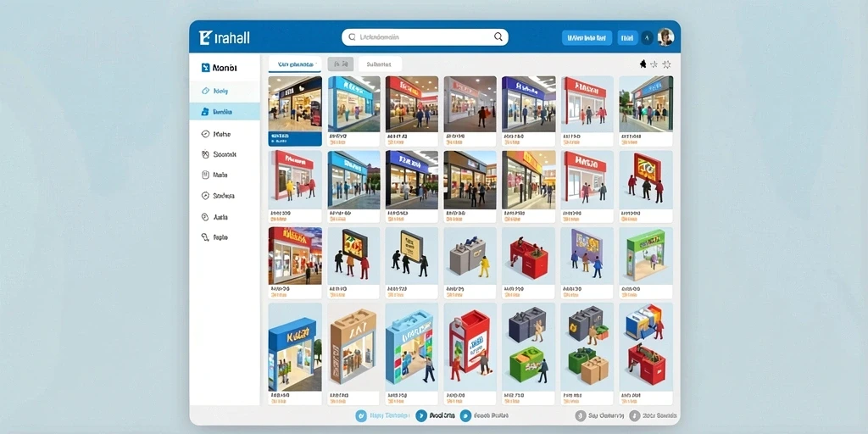Click the first gray circle icon at bottom right
Viewport: 868px width, 434px height.
click(580, 415)
